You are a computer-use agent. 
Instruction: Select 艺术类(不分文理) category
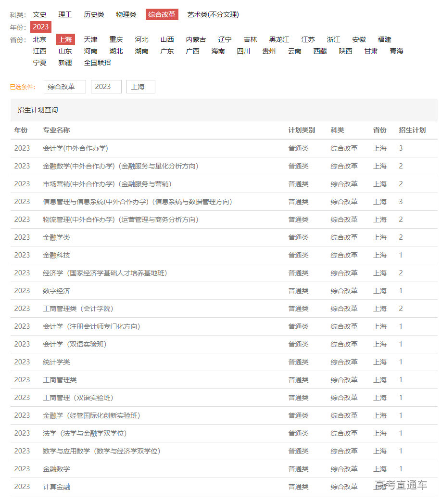coord(213,14)
